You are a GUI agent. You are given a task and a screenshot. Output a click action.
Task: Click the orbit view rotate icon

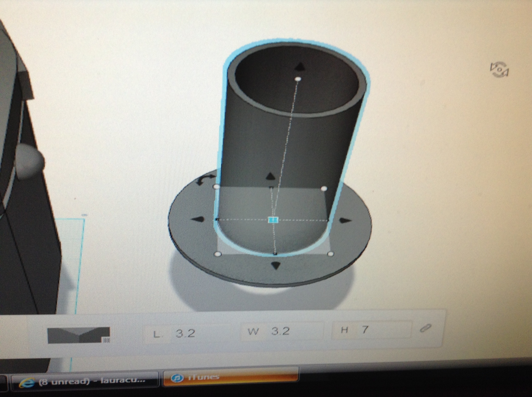[x=500, y=70]
